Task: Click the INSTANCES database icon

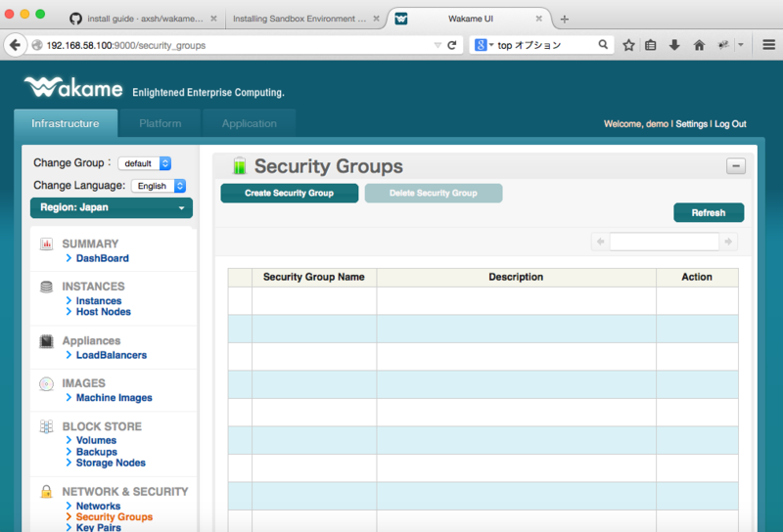Action: coord(46,287)
